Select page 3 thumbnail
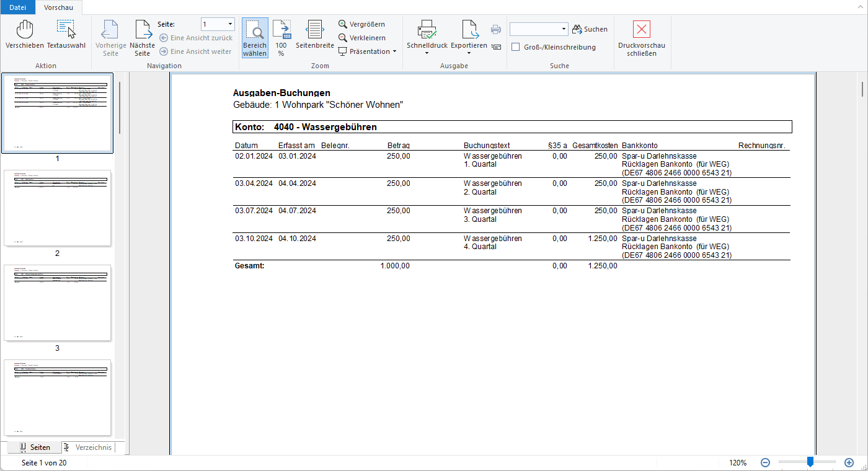Image resolution: width=868 pixels, height=471 pixels. [57, 302]
